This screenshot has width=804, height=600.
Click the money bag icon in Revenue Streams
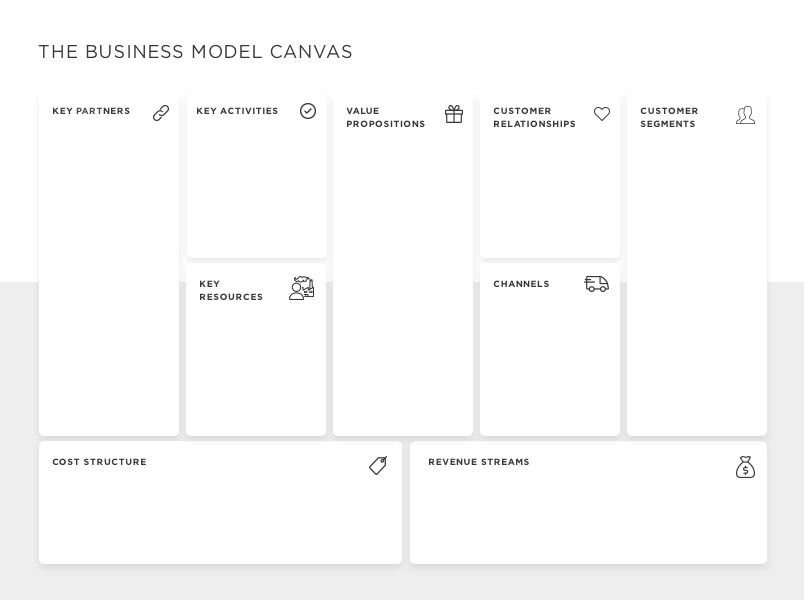tap(745, 467)
